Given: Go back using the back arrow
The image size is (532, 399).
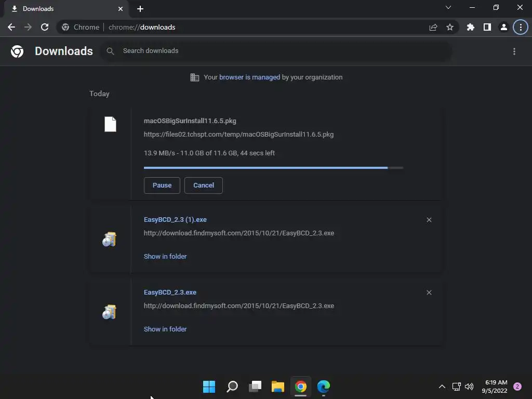Looking at the screenshot, I should pos(11,27).
